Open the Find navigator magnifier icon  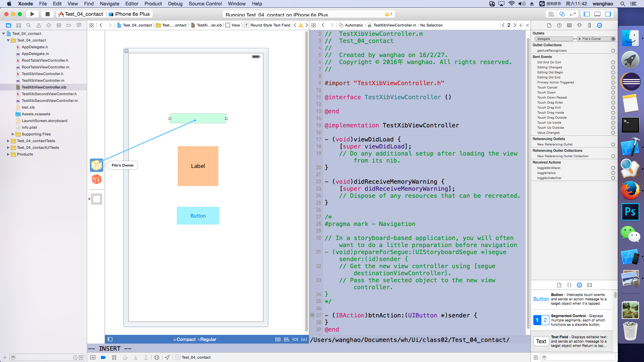(x=29, y=25)
